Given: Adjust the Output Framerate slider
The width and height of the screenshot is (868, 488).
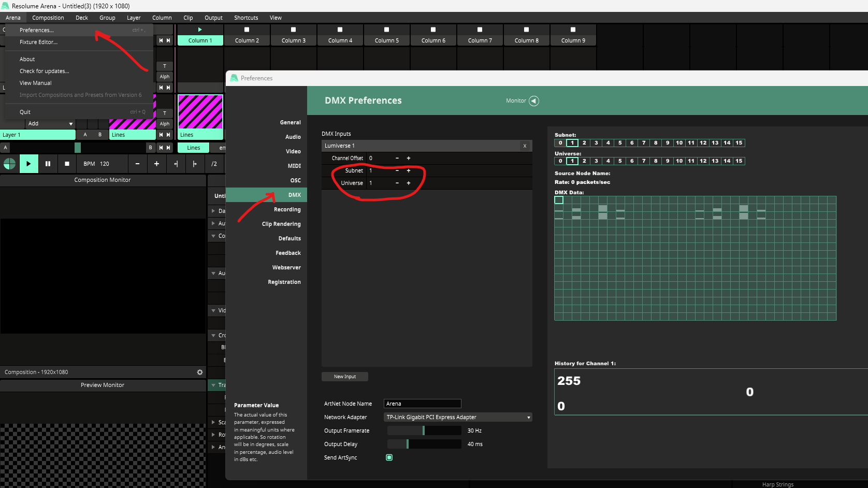Looking at the screenshot, I should pos(424,430).
